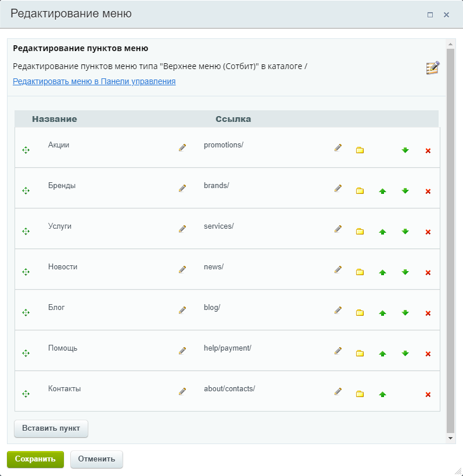Viewport: 463px width, 476px height.
Task: Move the Блог item down
Action: click(x=405, y=313)
